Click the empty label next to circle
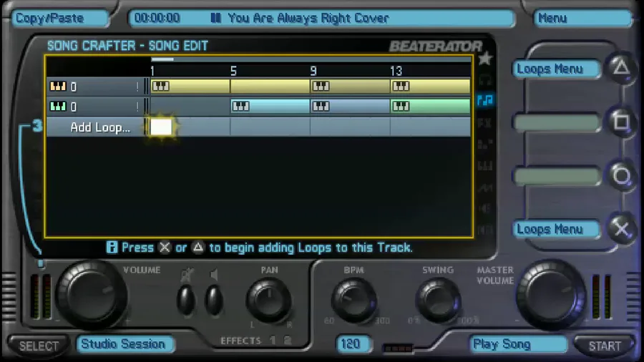This screenshot has height=362, width=644. click(557, 176)
